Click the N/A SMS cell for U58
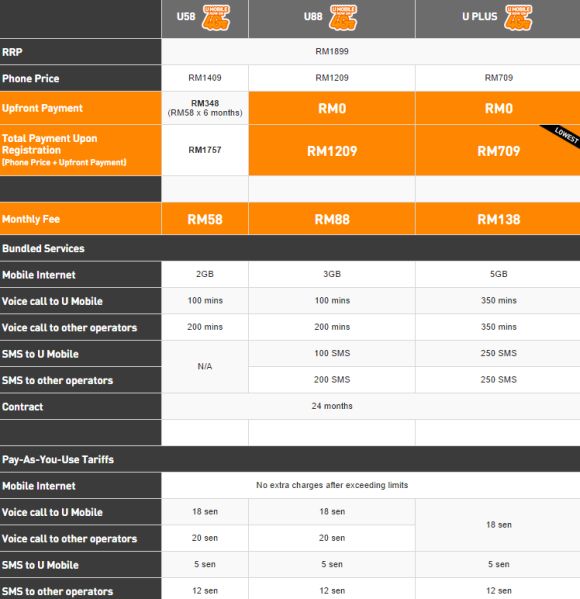Viewport: 580px width, 599px height. (x=205, y=366)
